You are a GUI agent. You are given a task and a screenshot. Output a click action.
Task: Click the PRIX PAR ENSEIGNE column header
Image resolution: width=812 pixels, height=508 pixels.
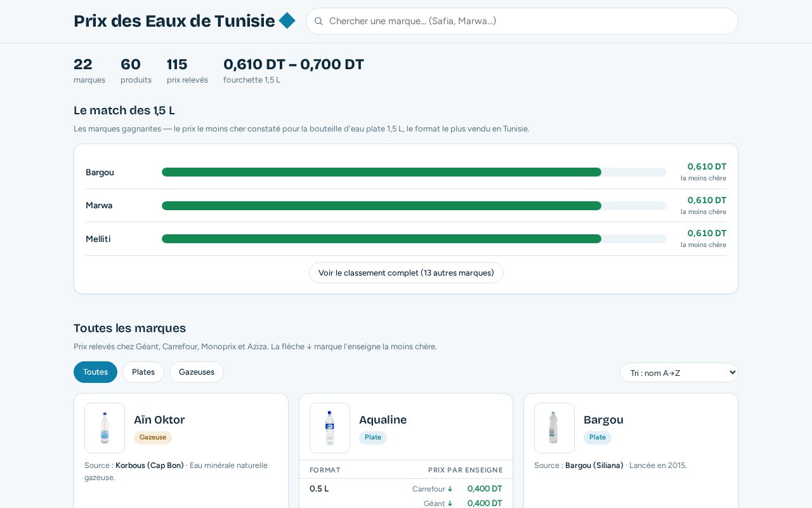point(466,470)
